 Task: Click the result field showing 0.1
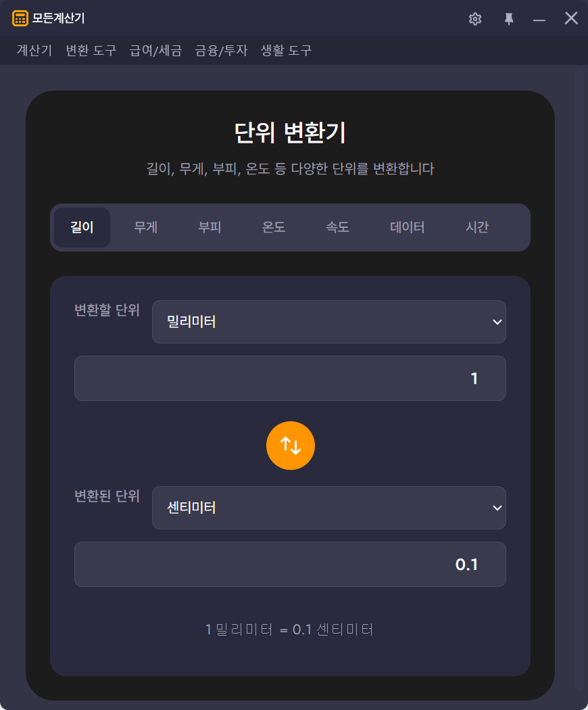(290, 565)
